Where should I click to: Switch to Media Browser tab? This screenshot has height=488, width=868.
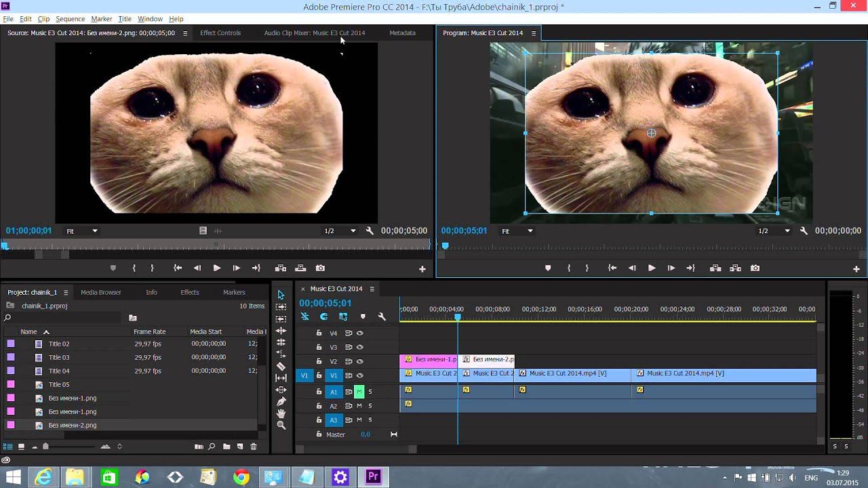point(101,292)
